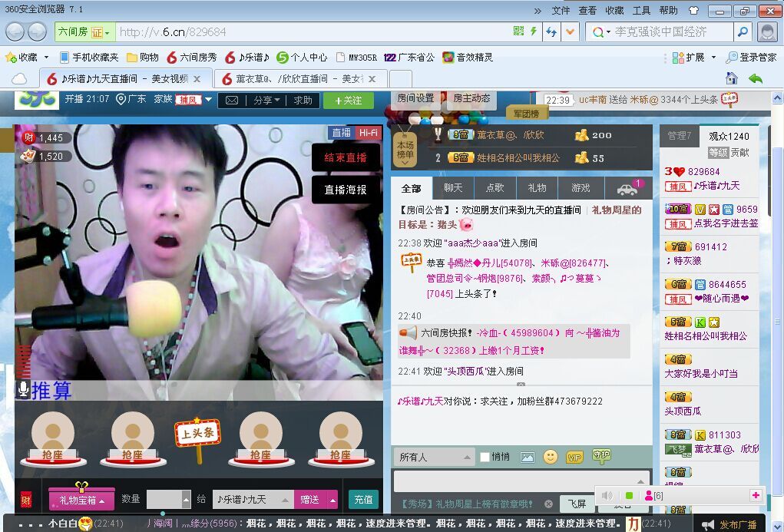Open the car icon tab with badge
This screenshot has height=532, width=784.
coord(628,188)
